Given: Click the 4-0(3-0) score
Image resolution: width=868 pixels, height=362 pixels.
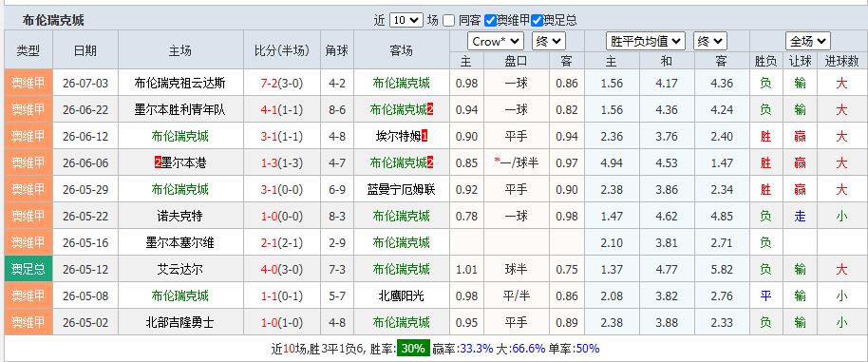Looking at the screenshot, I should (282, 270).
